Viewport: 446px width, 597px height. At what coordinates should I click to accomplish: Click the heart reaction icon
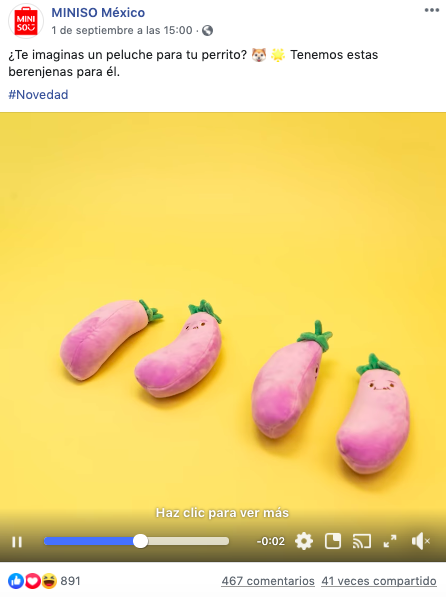pyautogui.click(x=32, y=581)
